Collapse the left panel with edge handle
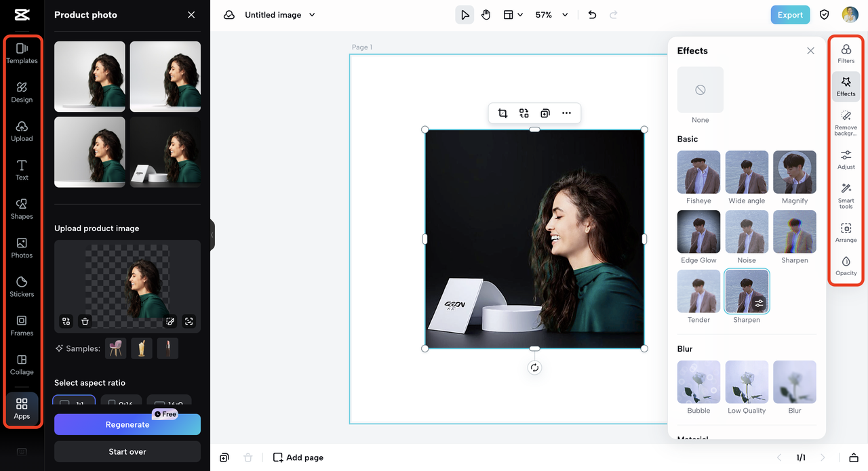Image resolution: width=868 pixels, height=471 pixels. [212, 235]
